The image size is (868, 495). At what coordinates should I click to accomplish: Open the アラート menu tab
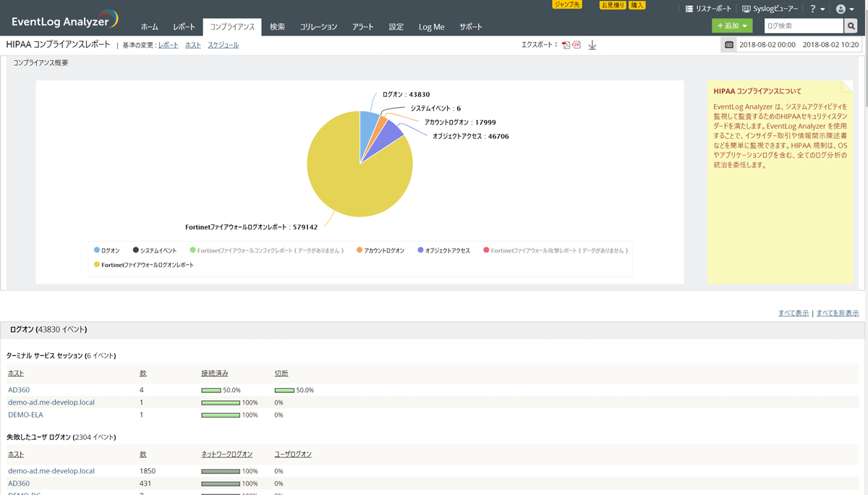362,26
